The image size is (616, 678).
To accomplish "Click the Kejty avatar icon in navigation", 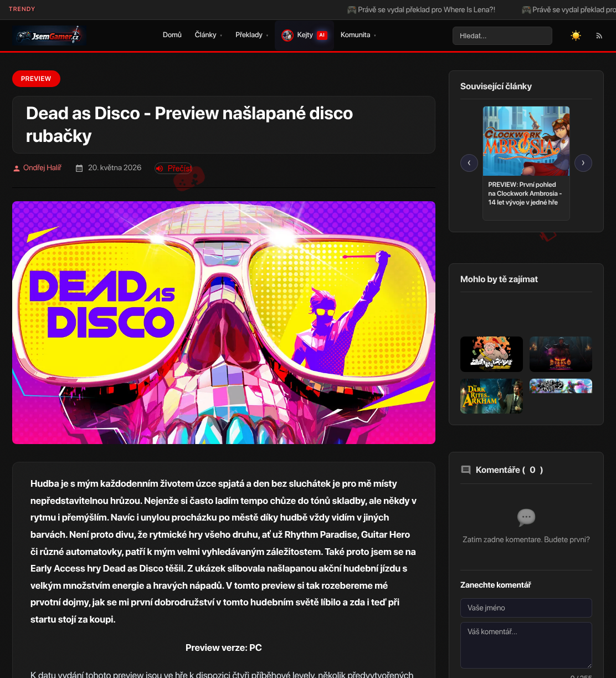I will [x=287, y=35].
